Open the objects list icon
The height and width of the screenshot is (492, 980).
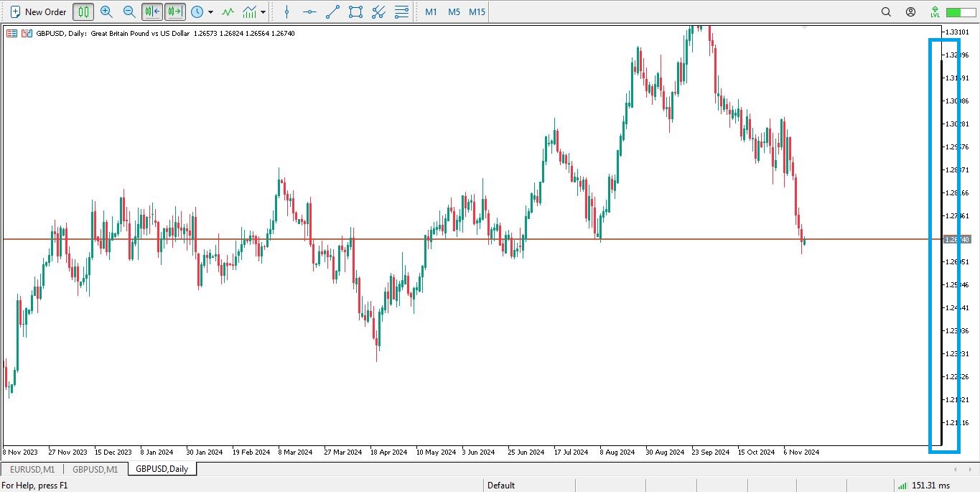point(402,11)
